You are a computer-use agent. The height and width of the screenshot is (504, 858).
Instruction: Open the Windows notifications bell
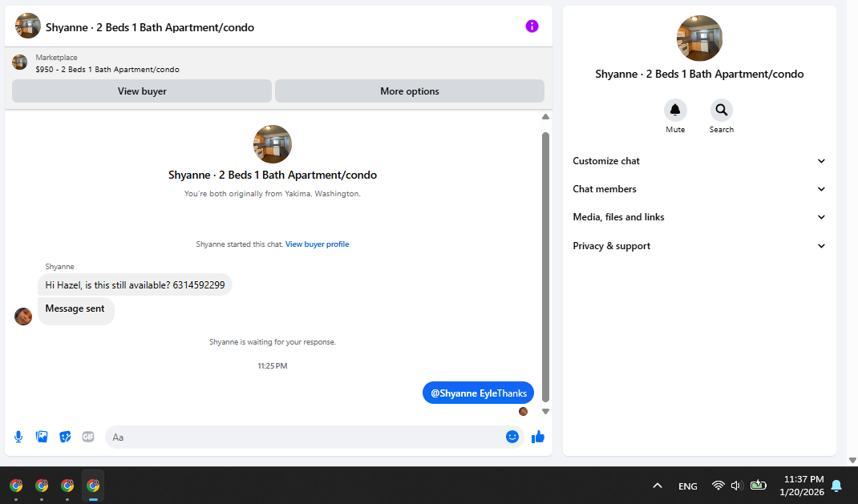click(836, 486)
